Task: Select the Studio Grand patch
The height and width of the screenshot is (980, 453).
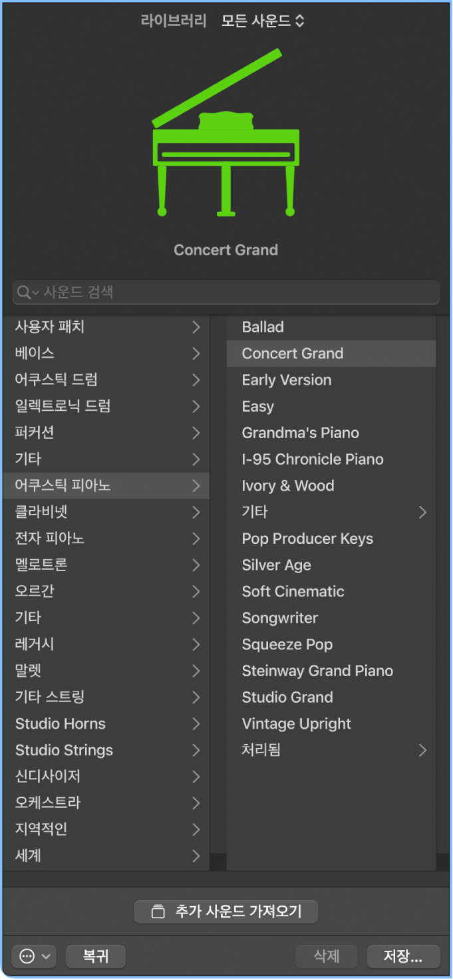Action: pyautogui.click(x=331, y=697)
